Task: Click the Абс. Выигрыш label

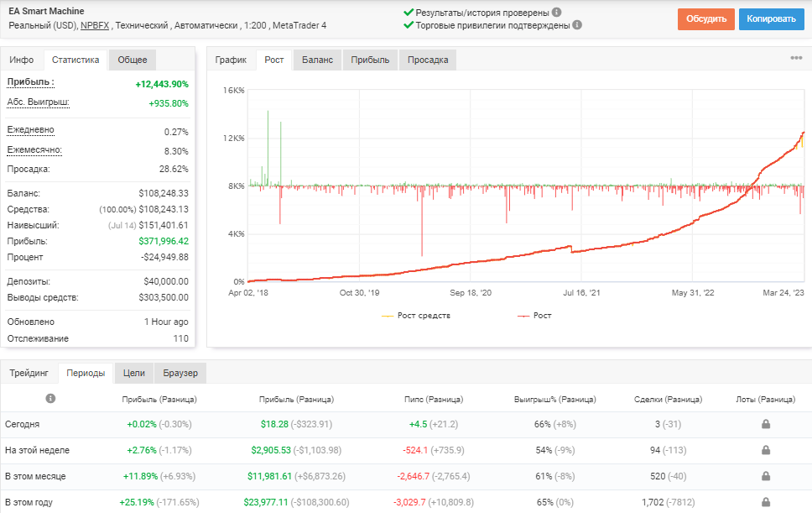Action: (x=39, y=102)
